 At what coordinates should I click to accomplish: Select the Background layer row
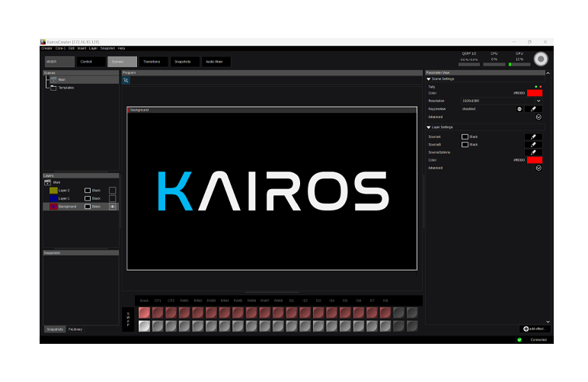(x=81, y=207)
